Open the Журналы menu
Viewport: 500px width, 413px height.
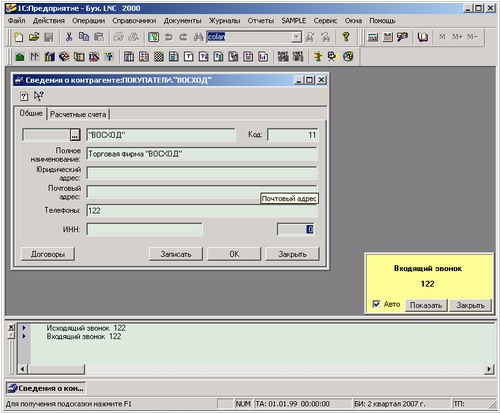[224, 21]
